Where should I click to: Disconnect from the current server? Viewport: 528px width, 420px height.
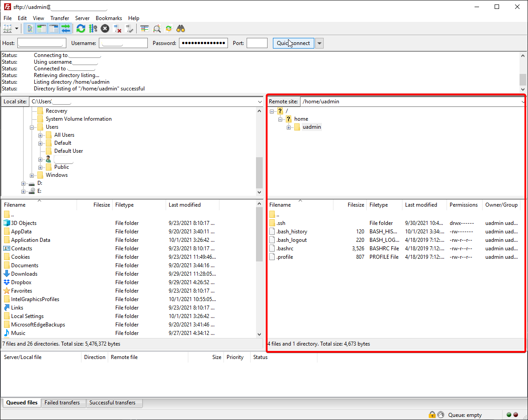(x=117, y=29)
